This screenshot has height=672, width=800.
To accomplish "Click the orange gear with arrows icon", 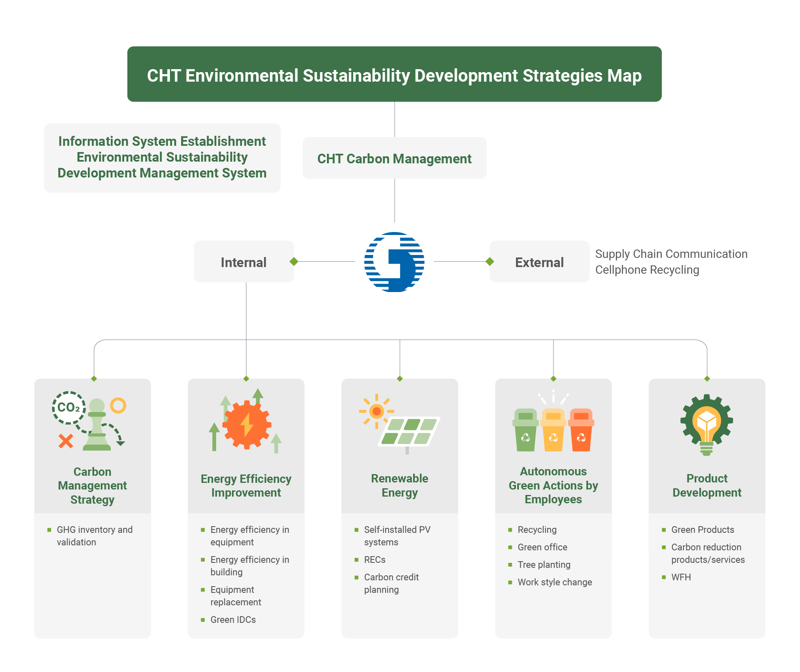I will point(246,421).
